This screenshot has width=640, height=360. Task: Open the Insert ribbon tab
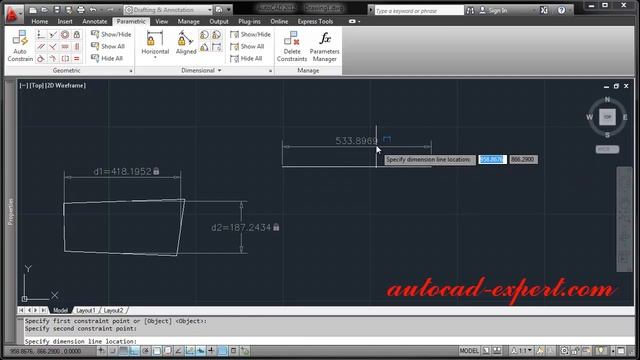[x=65, y=21]
